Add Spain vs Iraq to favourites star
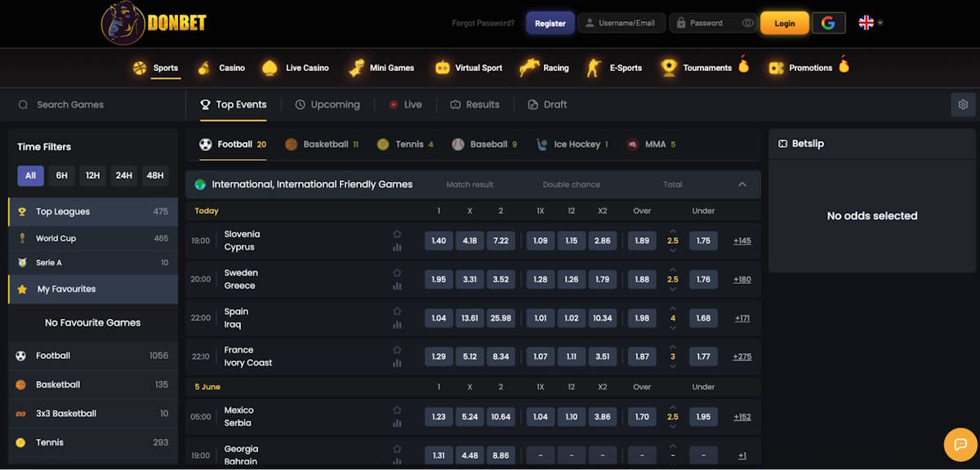This screenshot has height=470, width=980. pos(397,311)
